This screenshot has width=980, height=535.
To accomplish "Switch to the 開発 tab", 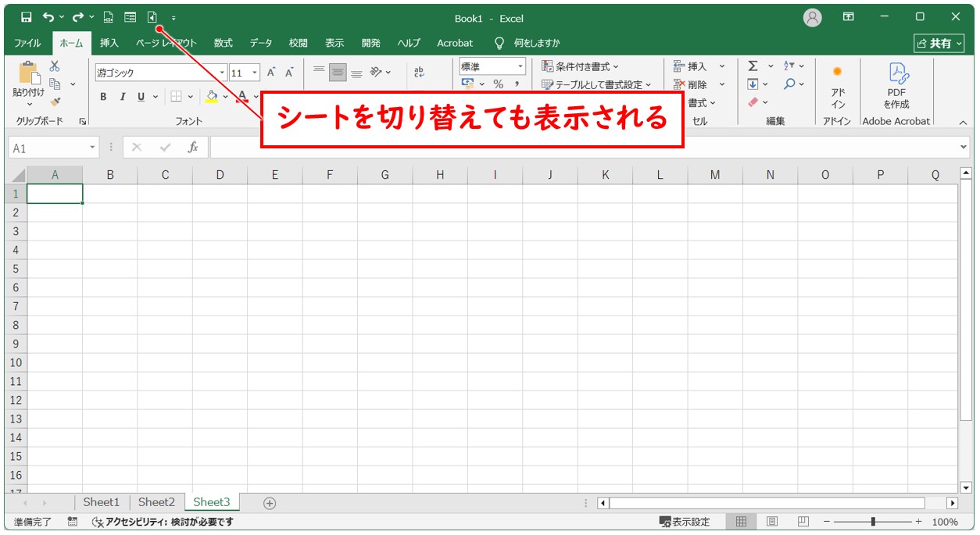I will coord(371,43).
